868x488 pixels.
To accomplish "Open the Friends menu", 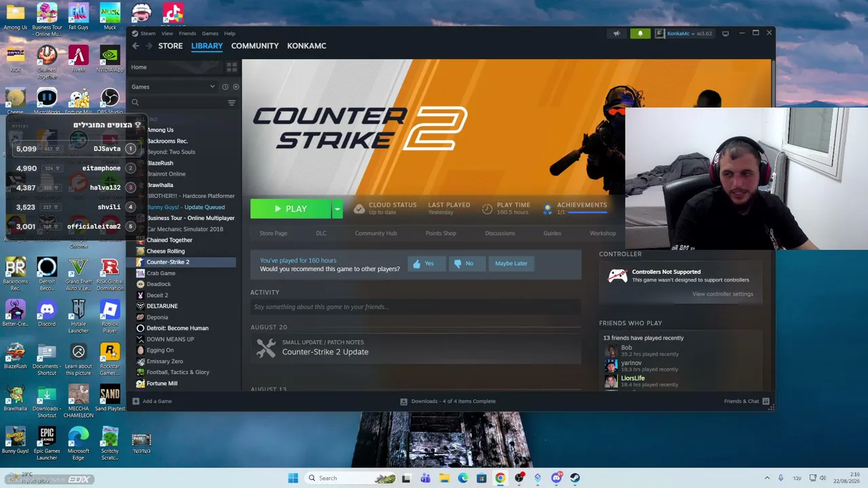I will click(187, 33).
